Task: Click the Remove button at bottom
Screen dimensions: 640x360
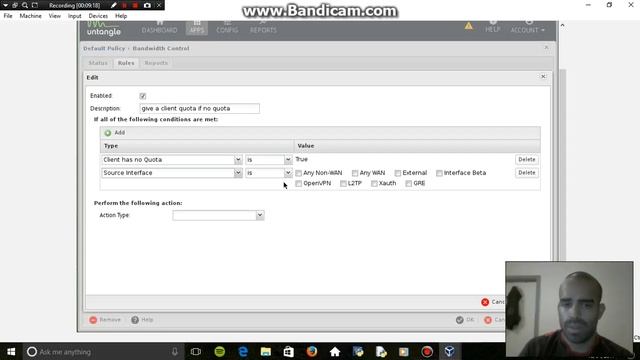Action: (x=105, y=320)
